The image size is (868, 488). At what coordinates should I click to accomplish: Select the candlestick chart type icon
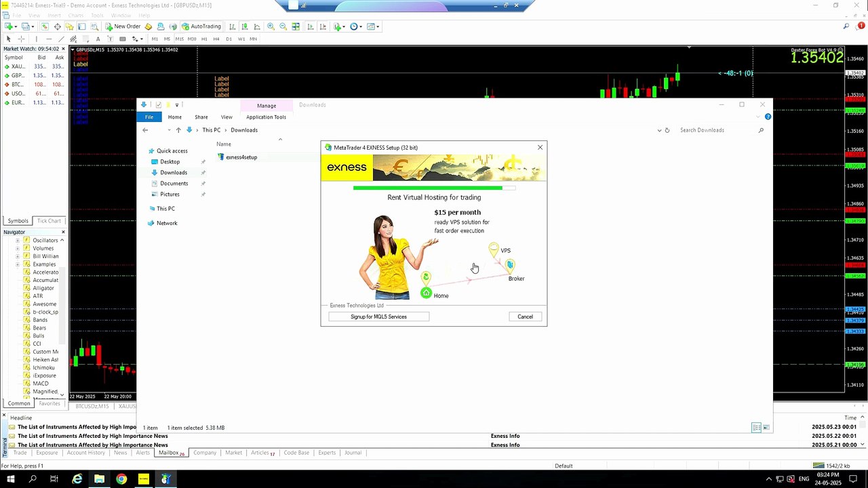(245, 26)
